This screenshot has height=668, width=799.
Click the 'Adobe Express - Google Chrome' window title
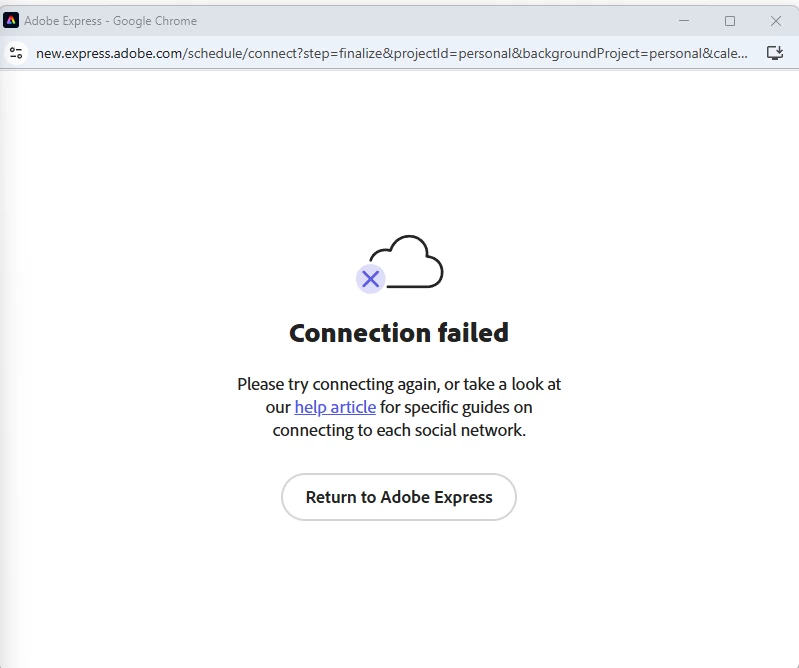coord(111,21)
